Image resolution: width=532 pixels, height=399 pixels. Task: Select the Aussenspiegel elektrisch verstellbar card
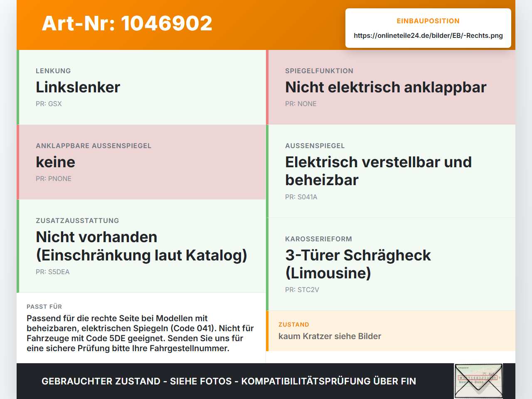coord(391,171)
